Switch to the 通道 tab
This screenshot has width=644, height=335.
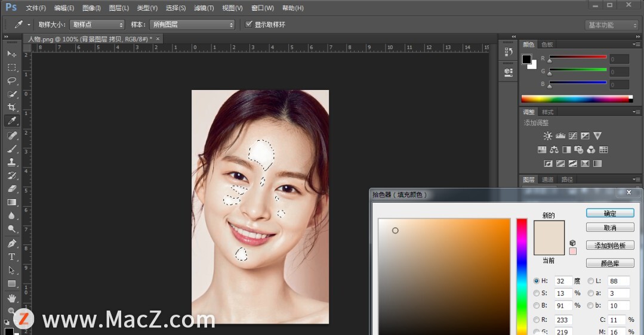[x=547, y=179]
